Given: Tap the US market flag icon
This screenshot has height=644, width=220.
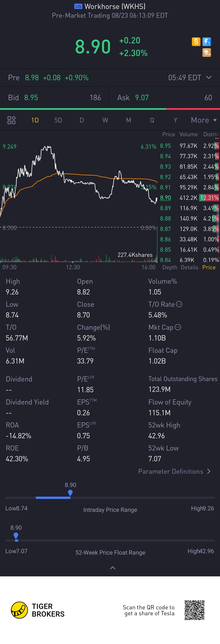Looking at the screenshot, I should [78, 6].
